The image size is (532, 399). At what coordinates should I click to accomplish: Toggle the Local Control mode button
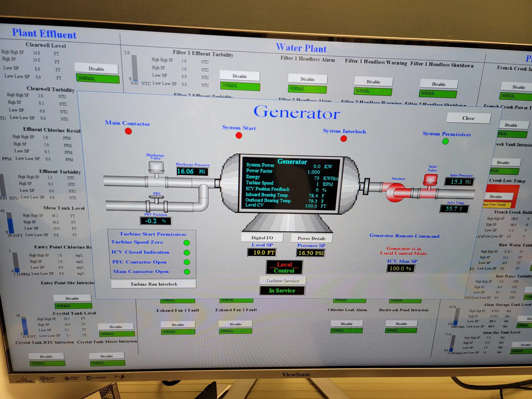point(284,267)
